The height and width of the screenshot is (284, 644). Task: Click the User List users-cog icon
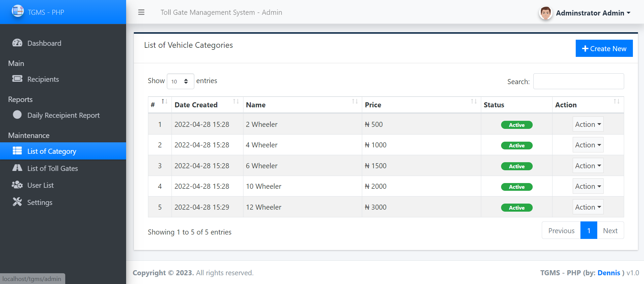tap(17, 185)
